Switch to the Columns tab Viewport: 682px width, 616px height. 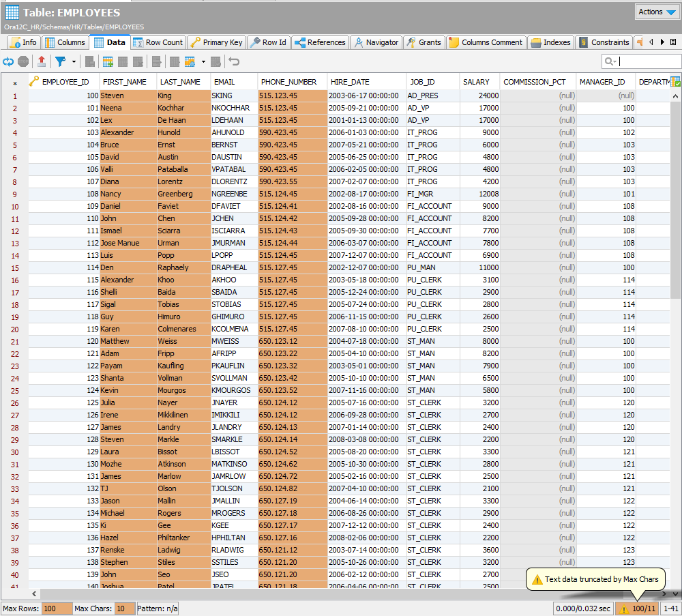coord(65,42)
